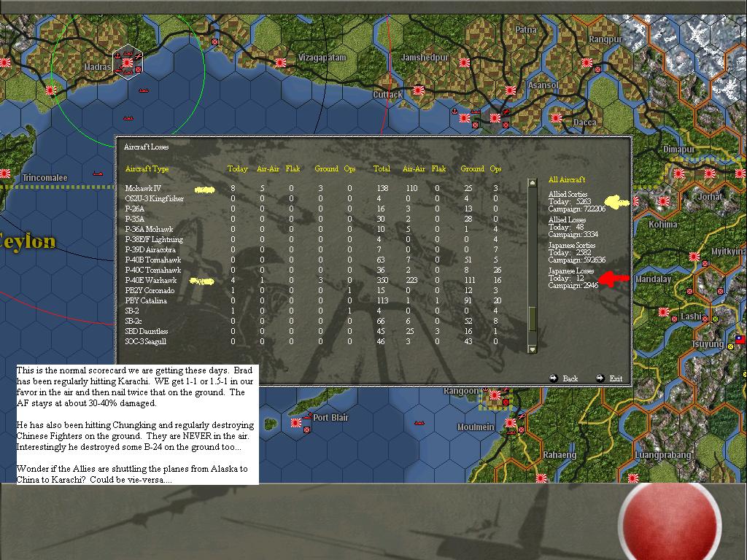Click the round arrow icon beside Exit

click(600, 378)
